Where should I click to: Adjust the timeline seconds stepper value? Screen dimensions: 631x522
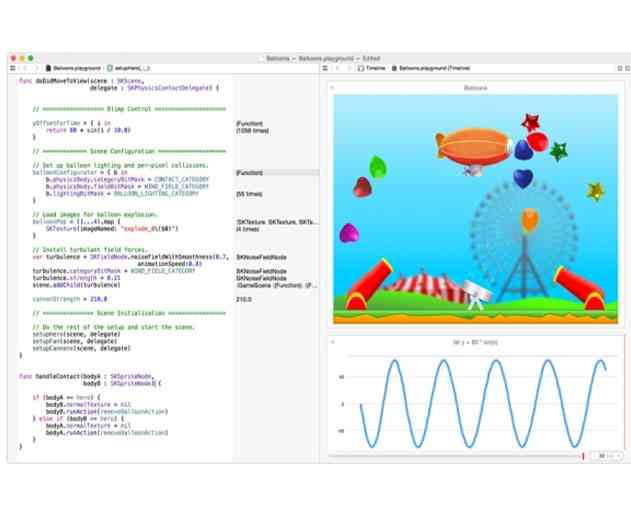coord(606,456)
